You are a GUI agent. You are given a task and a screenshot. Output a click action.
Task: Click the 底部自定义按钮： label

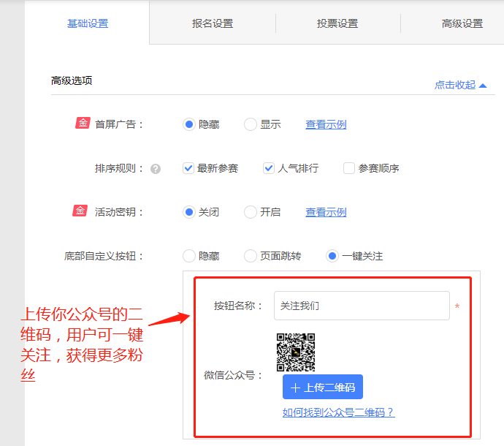click(104, 256)
